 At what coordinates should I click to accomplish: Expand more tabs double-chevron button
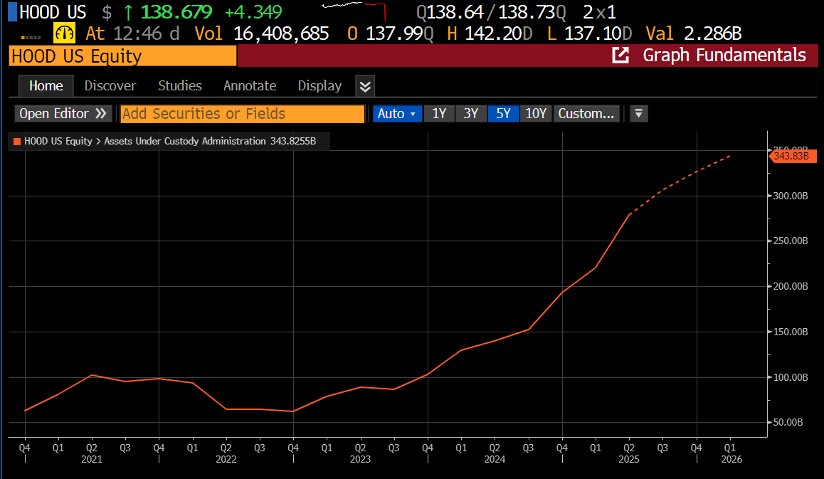click(x=365, y=86)
